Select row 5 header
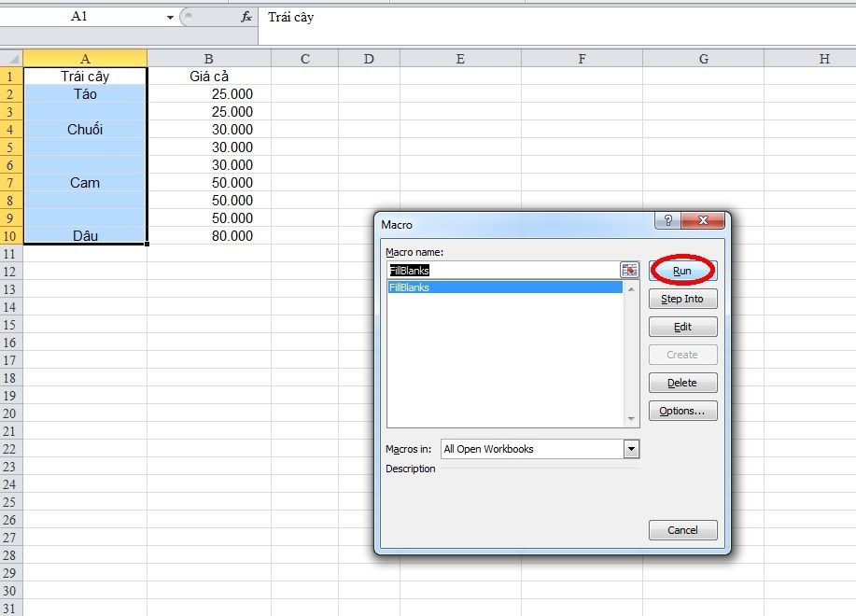The width and height of the screenshot is (856, 616). click(11, 147)
